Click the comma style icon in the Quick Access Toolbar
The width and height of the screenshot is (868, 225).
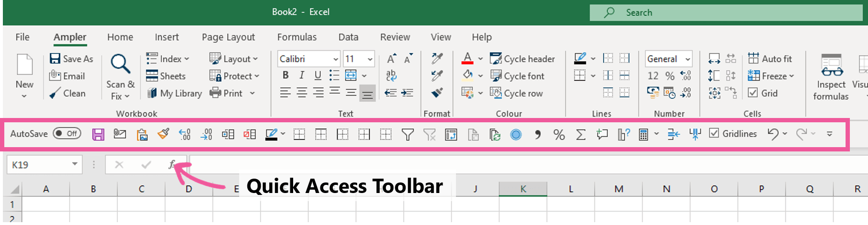click(x=538, y=135)
